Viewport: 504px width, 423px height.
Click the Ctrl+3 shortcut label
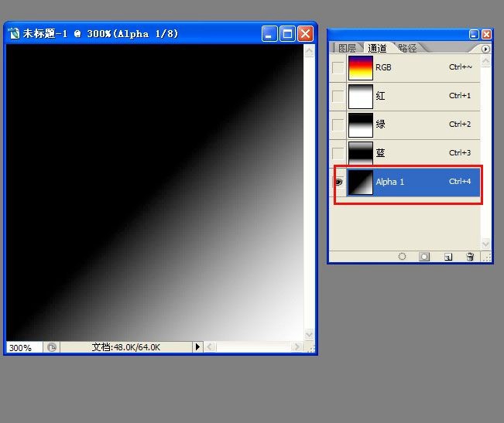(x=460, y=153)
